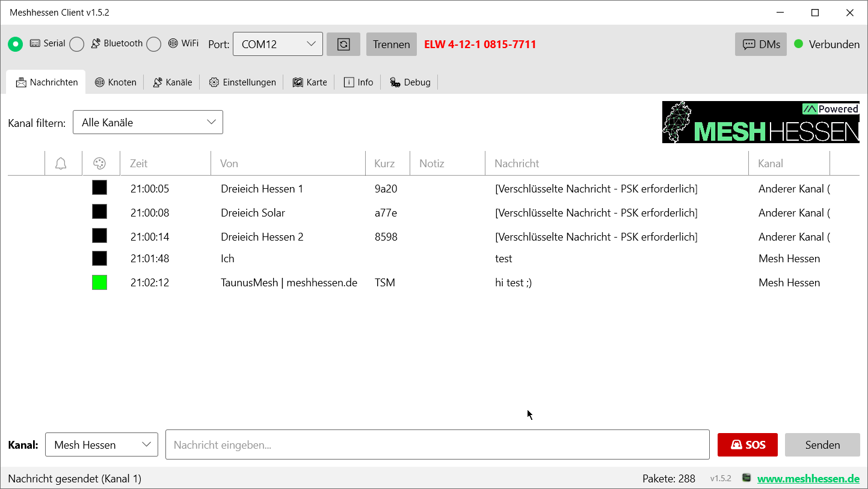This screenshot has height=489, width=868.
Task: Open the Karte tab
Action: coord(309,82)
